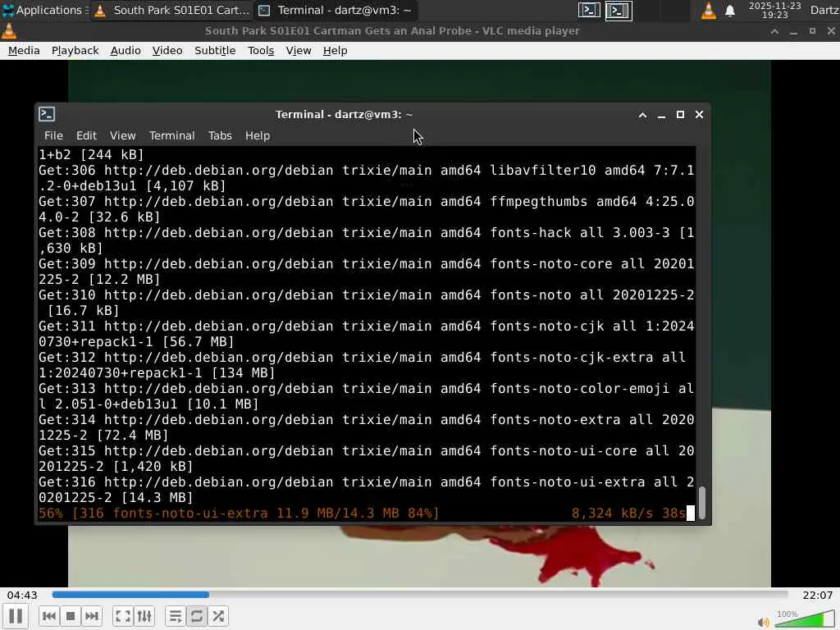Close the VLC media player window

(831, 31)
